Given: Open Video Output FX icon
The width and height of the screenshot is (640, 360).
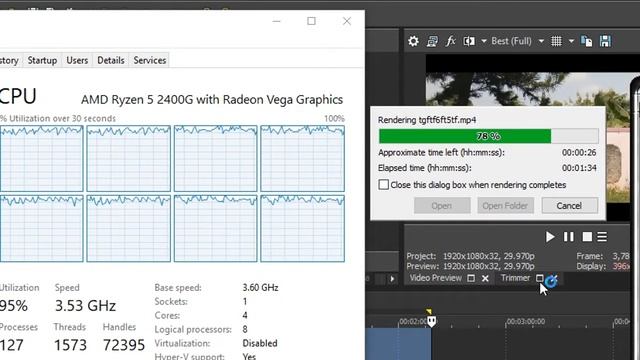Looking at the screenshot, I should (450, 41).
